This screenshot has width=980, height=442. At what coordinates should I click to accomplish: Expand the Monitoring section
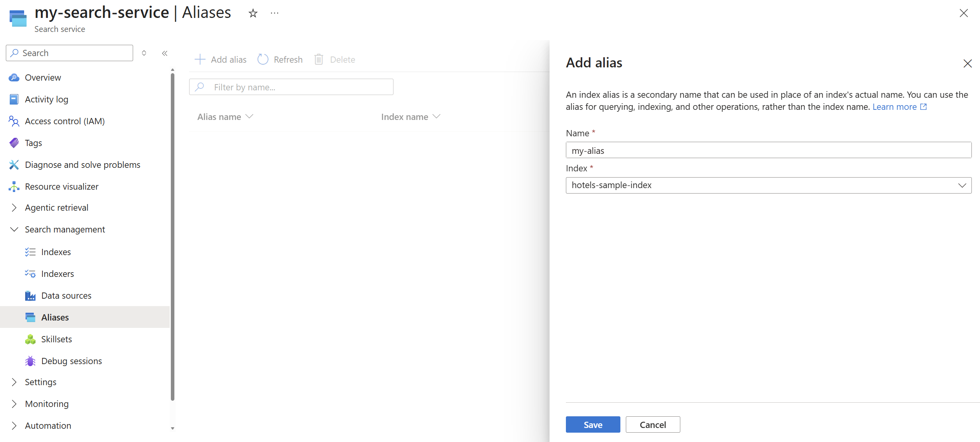coord(14,404)
